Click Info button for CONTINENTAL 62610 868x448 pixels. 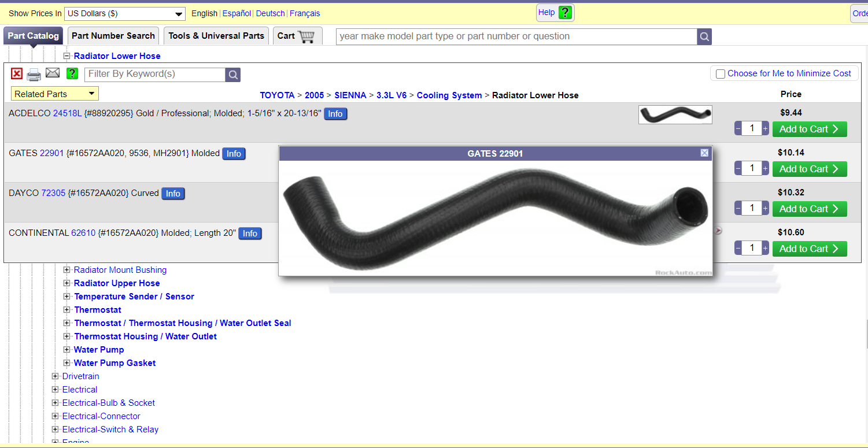[250, 234]
